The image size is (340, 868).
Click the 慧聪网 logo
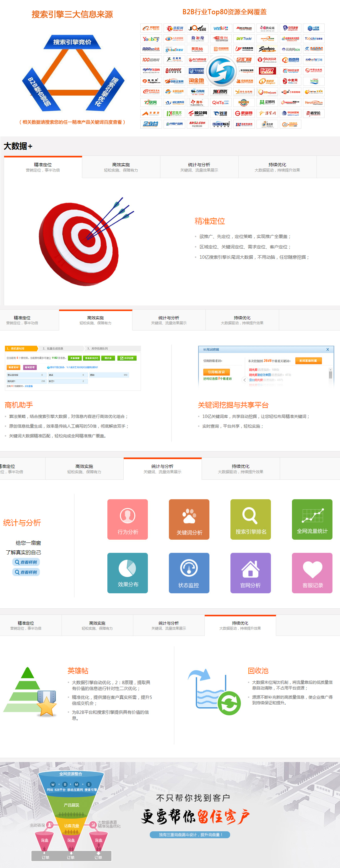[x=174, y=28]
